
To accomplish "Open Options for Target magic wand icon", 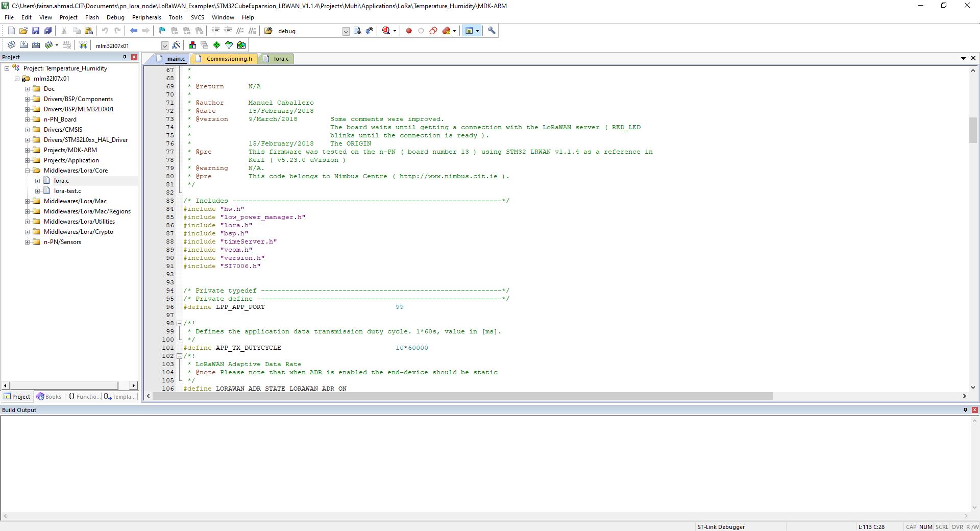I will point(177,45).
